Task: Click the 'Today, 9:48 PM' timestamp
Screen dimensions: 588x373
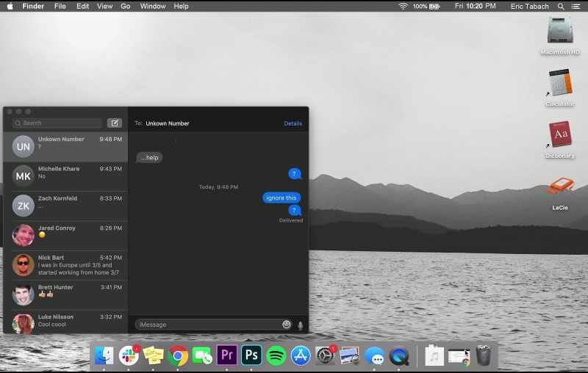Action: pyautogui.click(x=218, y=186)
